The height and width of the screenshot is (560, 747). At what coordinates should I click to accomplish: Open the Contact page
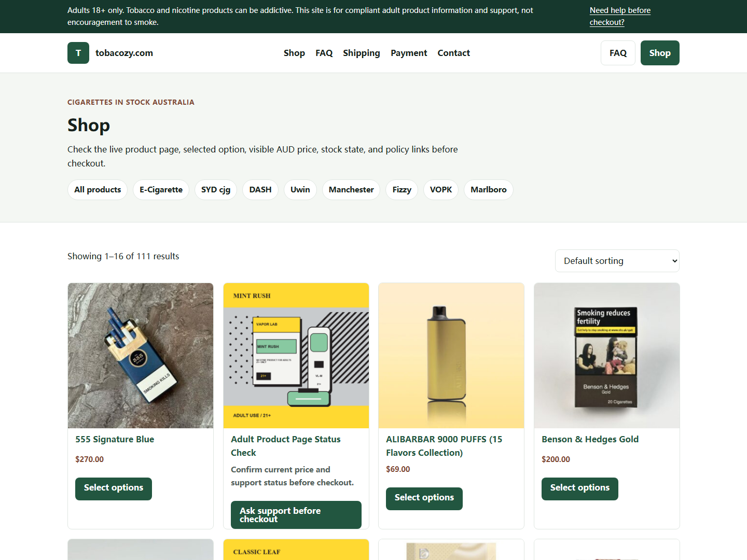[454, 53]
